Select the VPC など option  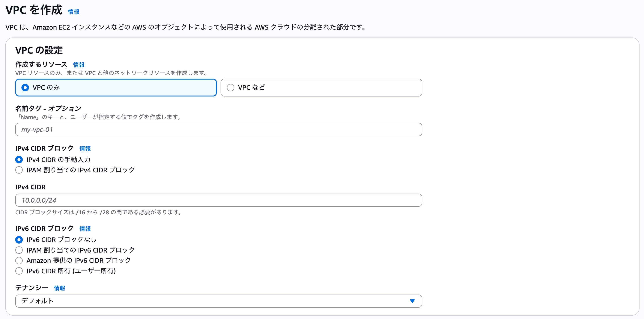(231, 87)
